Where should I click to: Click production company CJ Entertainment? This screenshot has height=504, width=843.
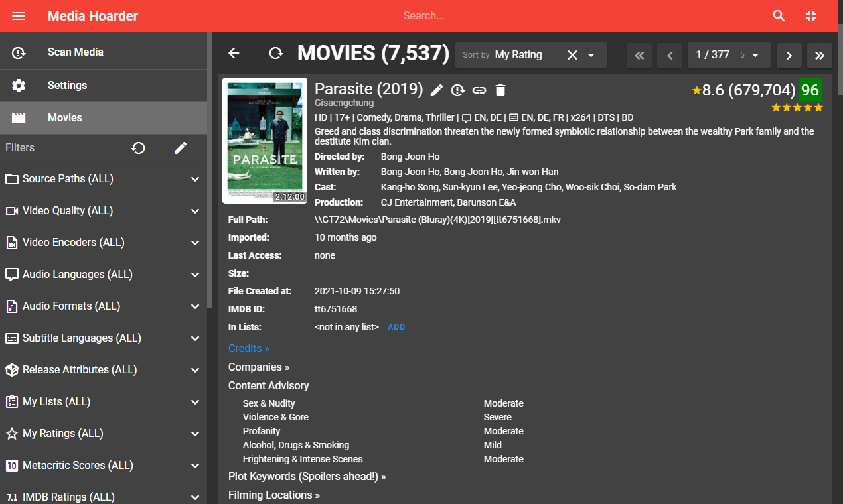coord(417,203)
